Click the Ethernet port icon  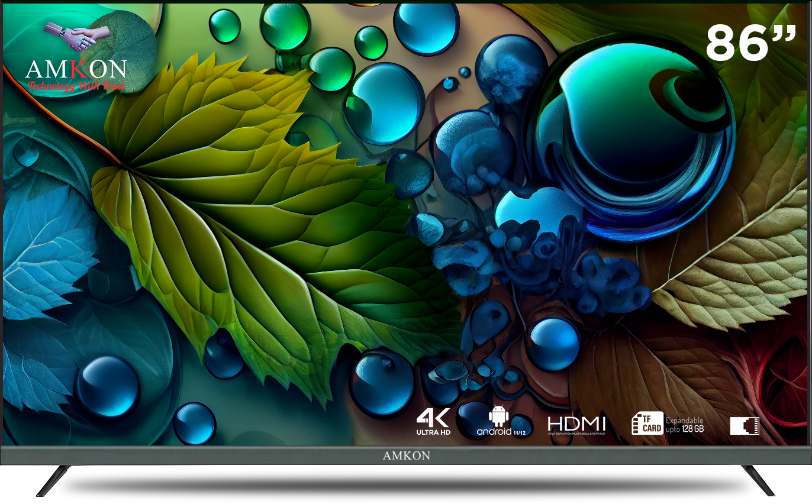[744, 425]
